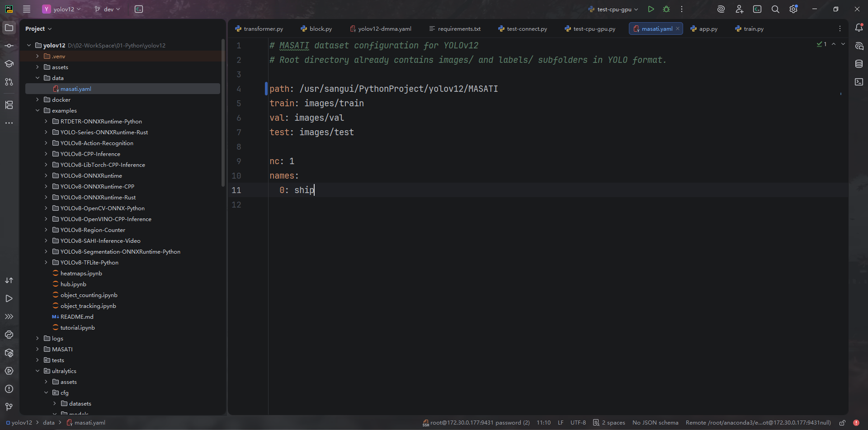This screenshot has height=430, width=868.
Task: Open README.md in the project tree
Action: coord(77,317)
